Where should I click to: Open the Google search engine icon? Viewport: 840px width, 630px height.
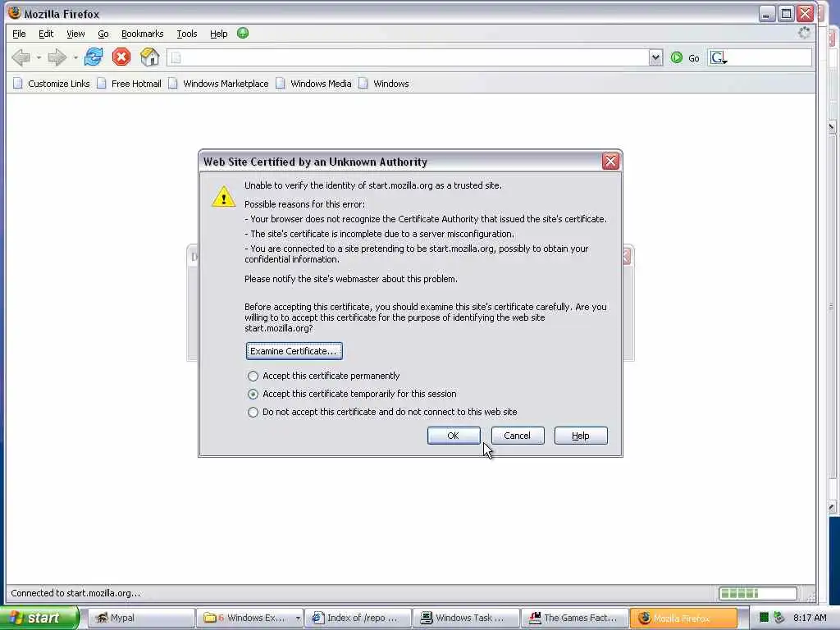point(718,57)
